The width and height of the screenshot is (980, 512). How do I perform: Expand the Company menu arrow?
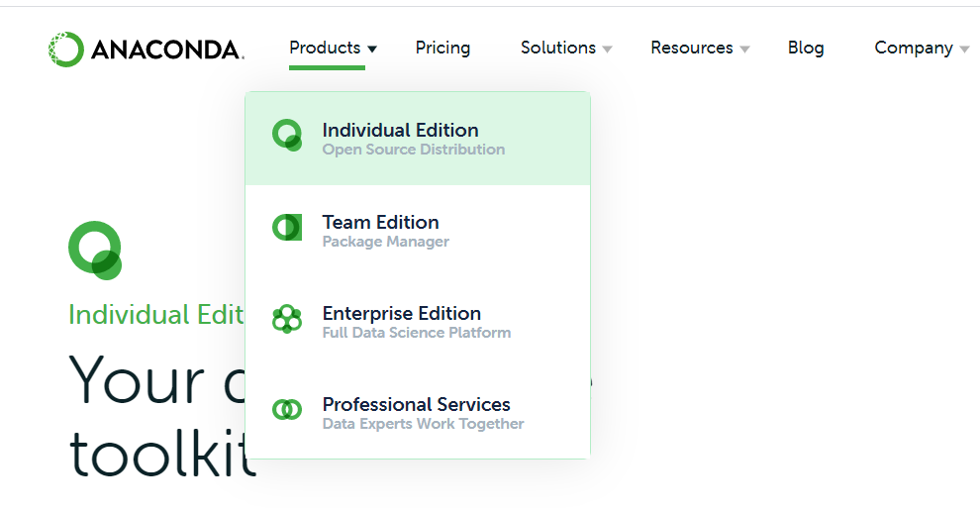[964, 49]
